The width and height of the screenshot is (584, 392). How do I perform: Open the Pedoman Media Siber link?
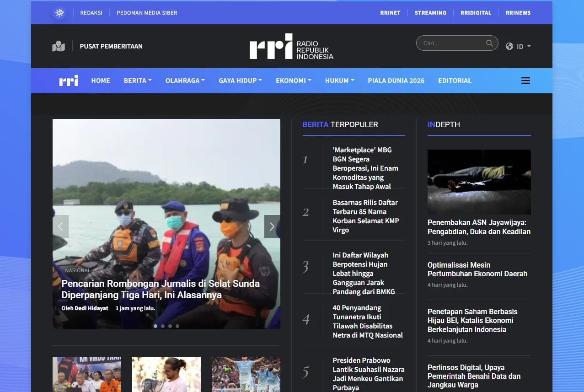[x=147, y=13]
